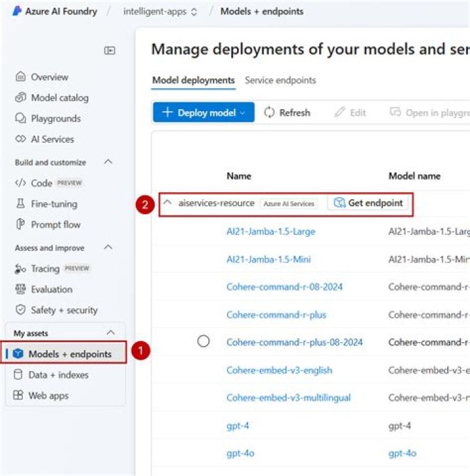
Task: Open Data + indexes in My assets
Action: coord(58,375)
